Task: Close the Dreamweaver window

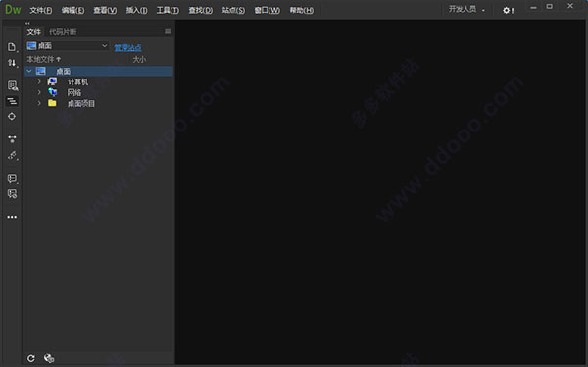Action: point(570,6)
